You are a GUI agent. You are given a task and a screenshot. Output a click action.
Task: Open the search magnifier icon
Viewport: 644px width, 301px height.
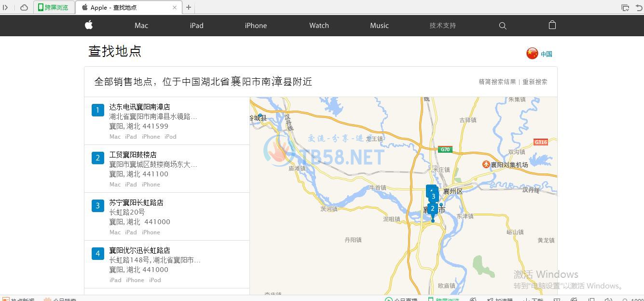coord(503,26)
